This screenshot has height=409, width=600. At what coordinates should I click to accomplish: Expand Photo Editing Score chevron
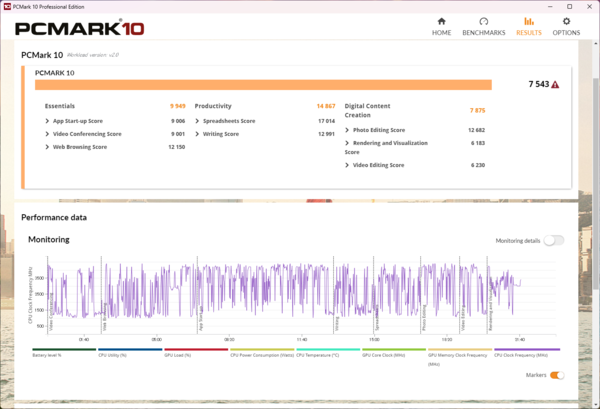347,130
